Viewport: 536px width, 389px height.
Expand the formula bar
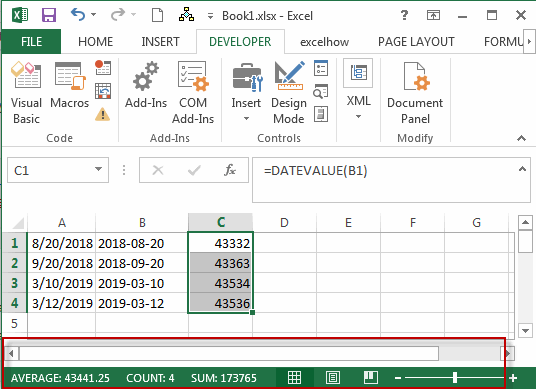[522, 169]
